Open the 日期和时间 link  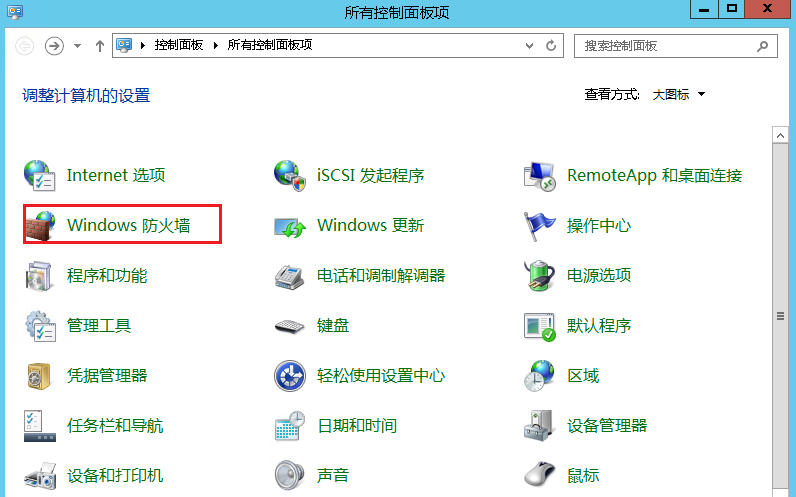pos(356,425)
